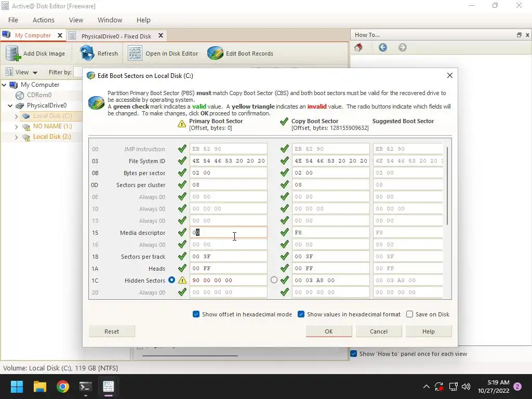This screenshot has height=399, width=532.
Task: Open File Explorer from taskbar
Action: point(39,387)
